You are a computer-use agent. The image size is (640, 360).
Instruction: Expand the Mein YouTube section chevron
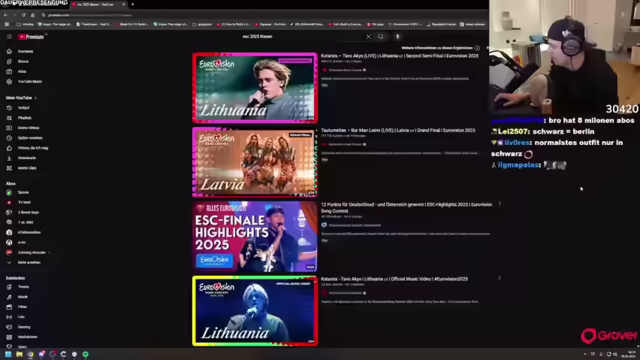coord(36,98)
